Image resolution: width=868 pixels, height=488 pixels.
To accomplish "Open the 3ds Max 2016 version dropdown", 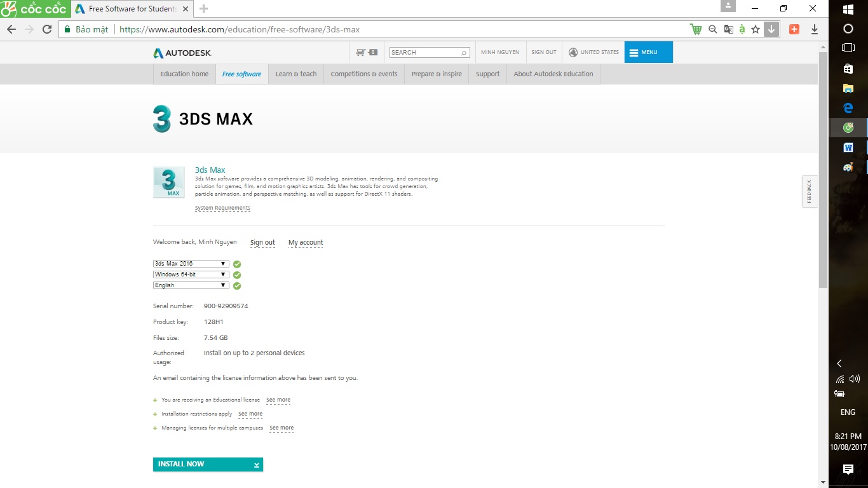I will [x=191, y=264].
